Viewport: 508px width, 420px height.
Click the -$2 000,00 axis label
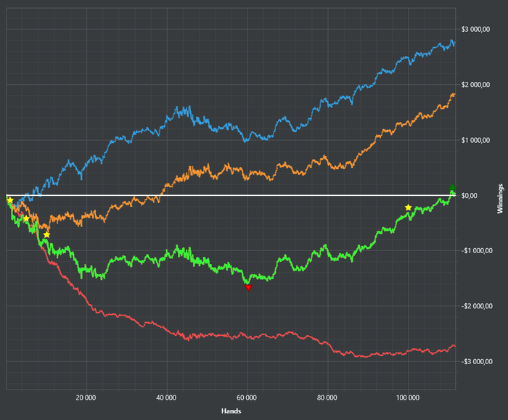(x=475, y=306)
